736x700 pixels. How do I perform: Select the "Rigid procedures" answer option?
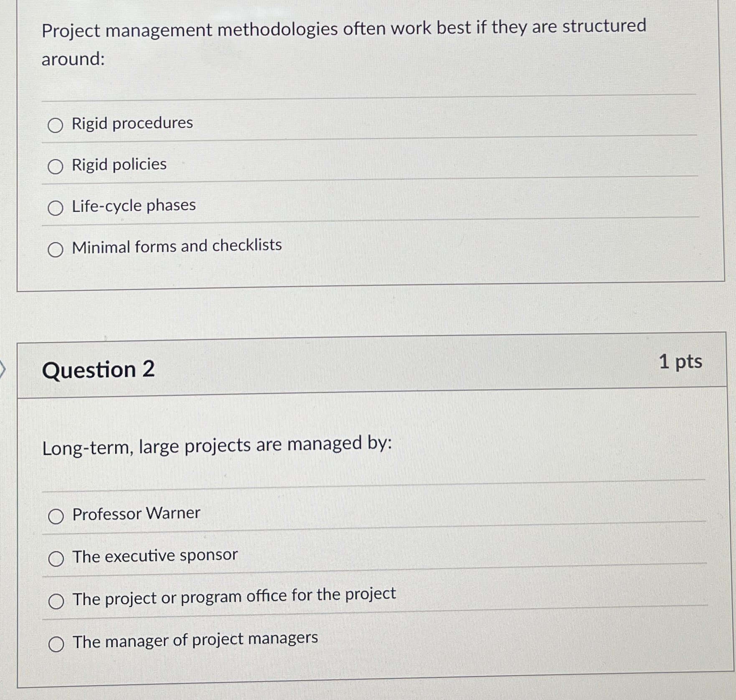[55, 124]
